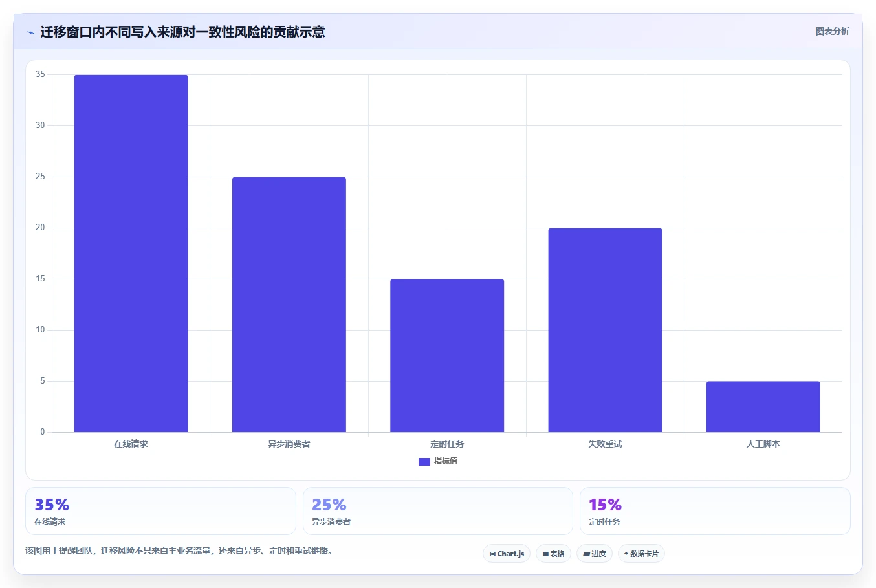876x588 pixels.
Task: Click the 定时任务 bar in chart
Action: click(447, 356)
